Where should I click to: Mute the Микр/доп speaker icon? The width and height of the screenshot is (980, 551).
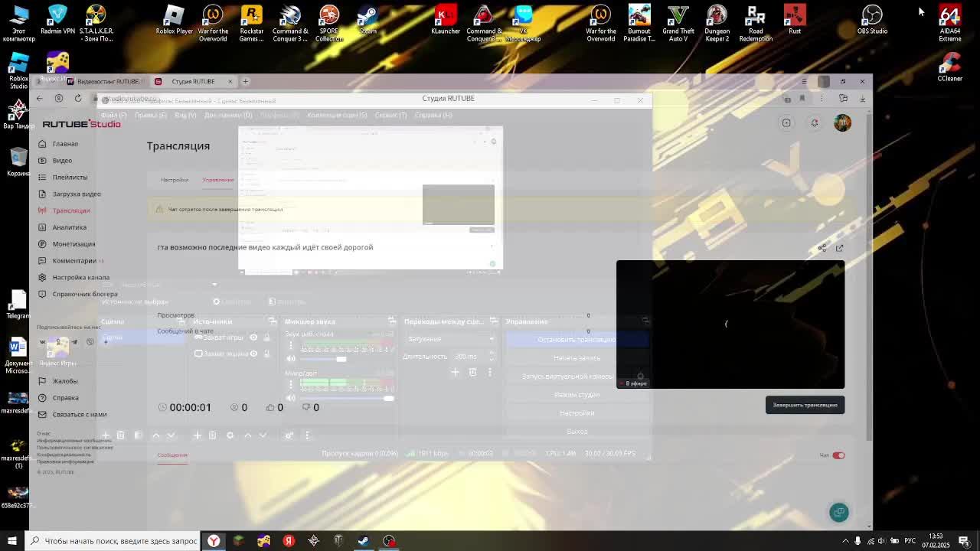[x=291, y=398]
